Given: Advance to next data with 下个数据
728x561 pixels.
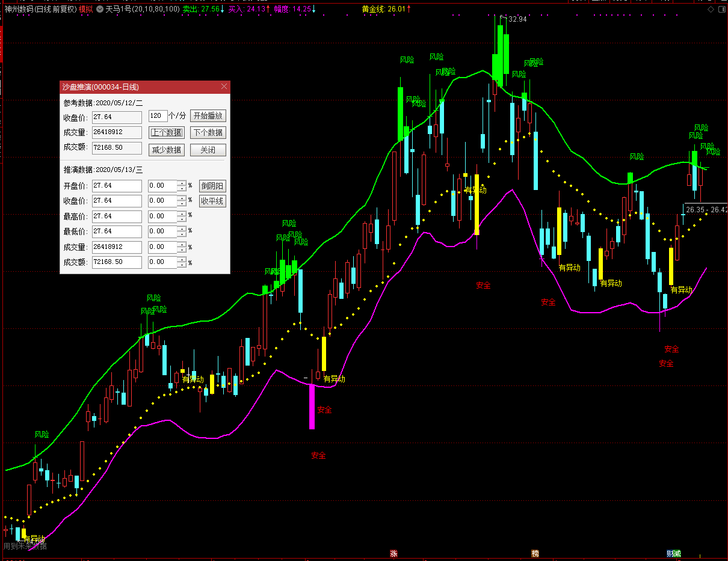Looking at the screenshot, I should [x=208, y=132].
